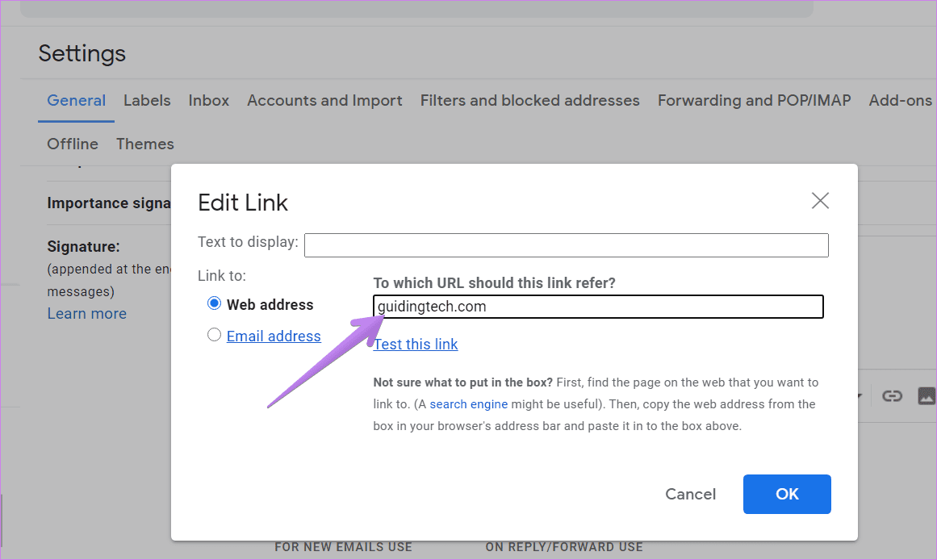Open Accounts and Import tab
Screen dimensions: 937x560
point(324,100)
